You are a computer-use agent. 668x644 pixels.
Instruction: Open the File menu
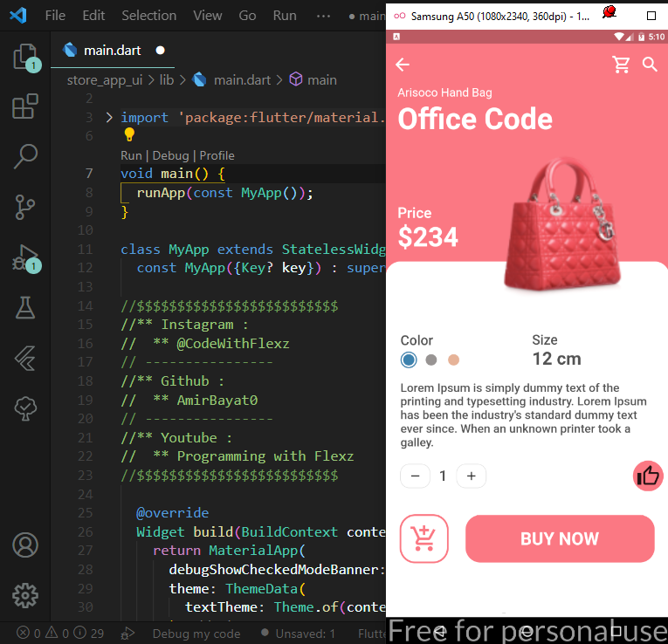coord(55,16)
